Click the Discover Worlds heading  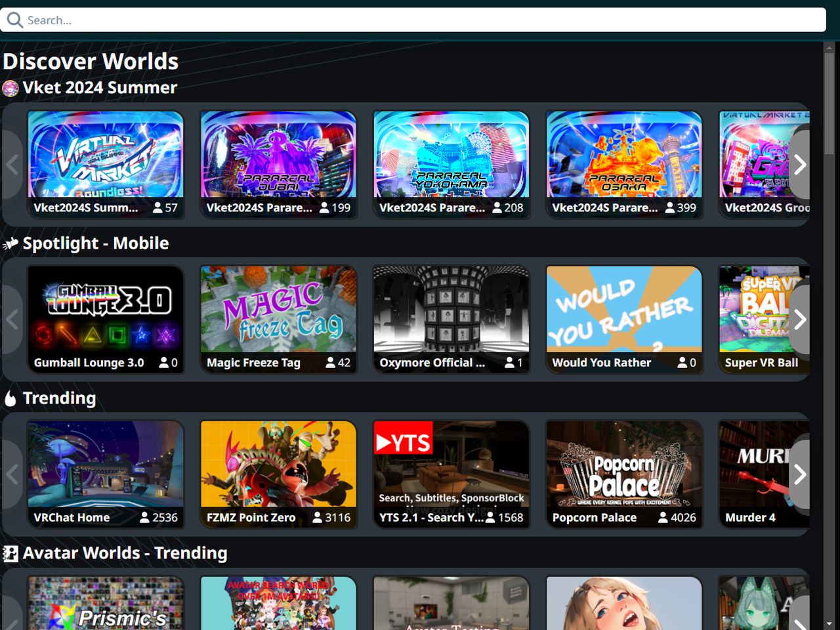point(91,61)
